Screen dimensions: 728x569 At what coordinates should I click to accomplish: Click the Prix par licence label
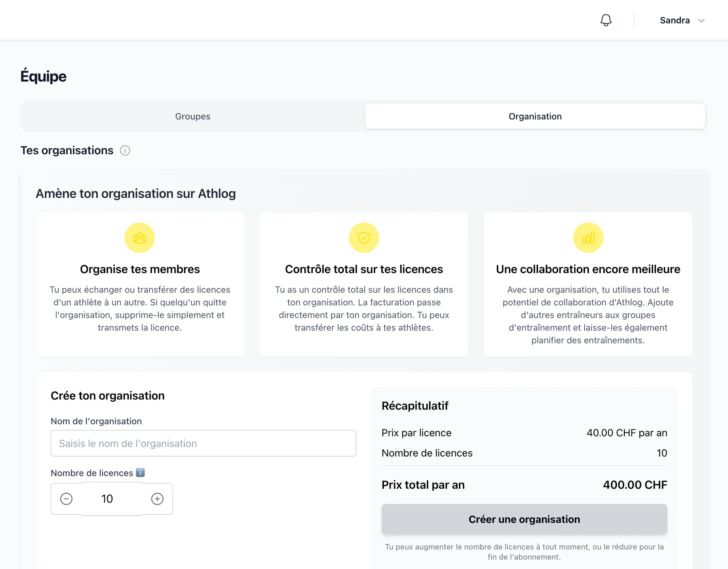pos(416,433)
